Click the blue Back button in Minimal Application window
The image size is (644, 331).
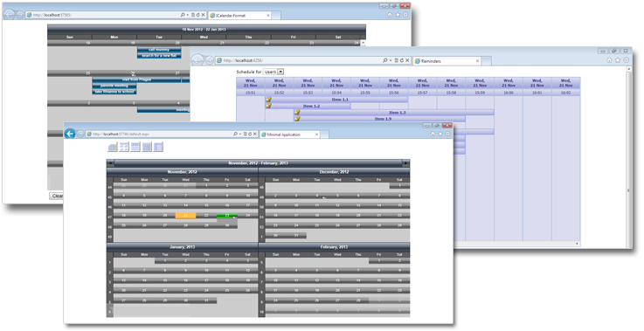click(70, 134)
